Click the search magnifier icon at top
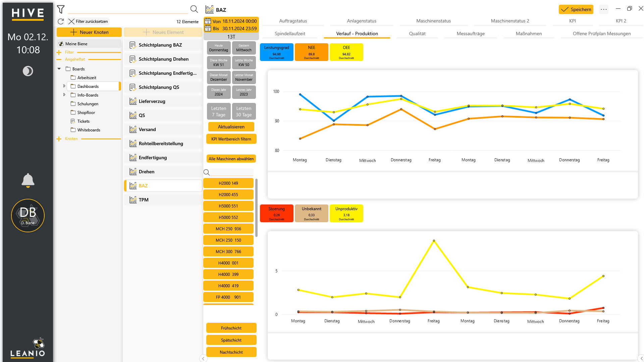644x362 pixels. click(x=194, y=9)
